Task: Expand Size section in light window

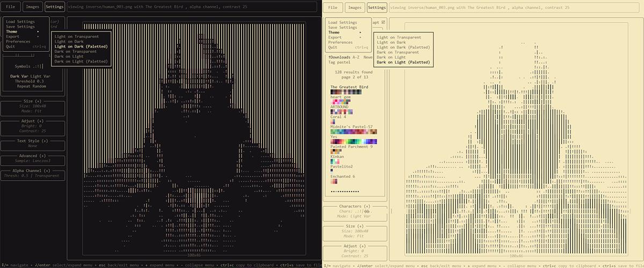Action: 354,226
